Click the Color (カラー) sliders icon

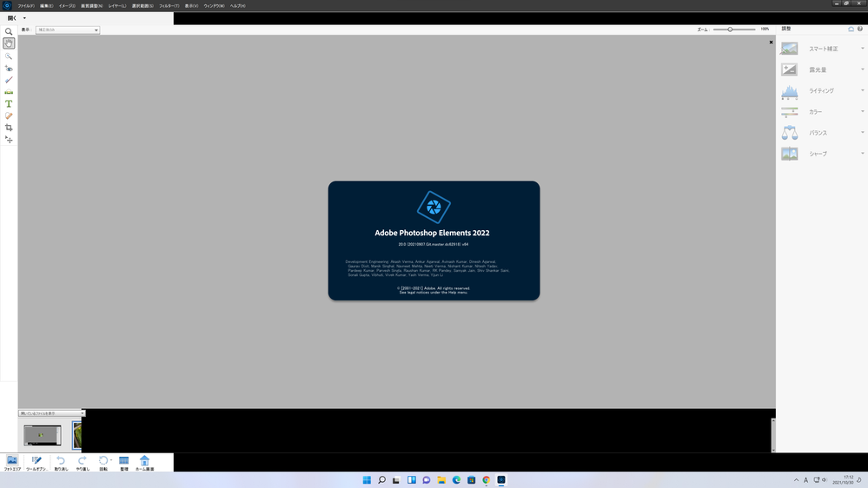(x=790, y=112)
